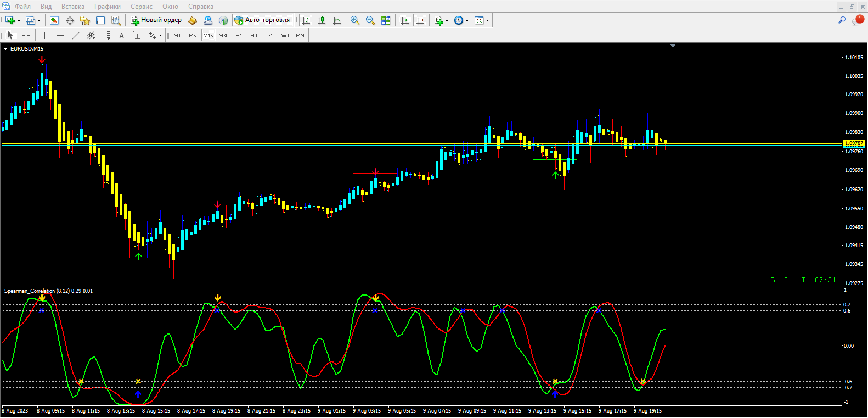The width and height of the screenshot is (868, 418).
Task: Switch to line chart mode
Action: click(337, 20)
